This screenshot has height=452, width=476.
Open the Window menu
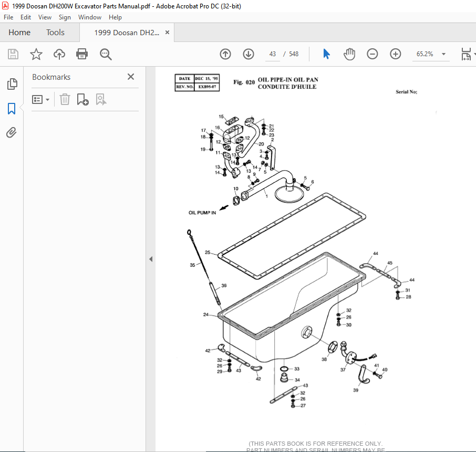89,17
